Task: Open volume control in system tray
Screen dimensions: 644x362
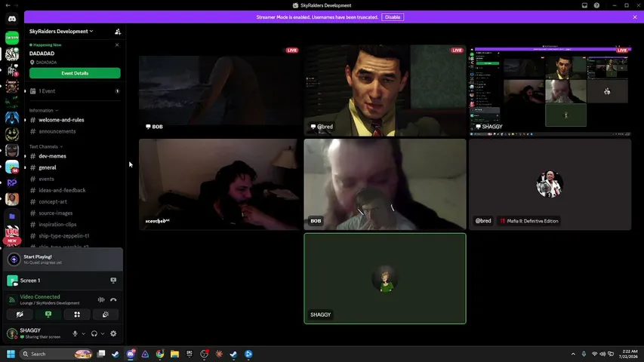Action: (602, 354)
